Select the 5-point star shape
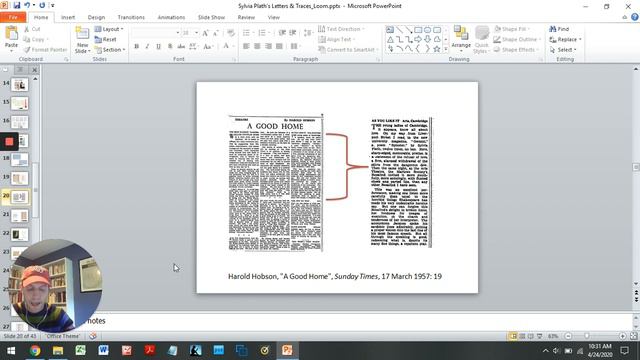The image size is (640, 360). 437,49
